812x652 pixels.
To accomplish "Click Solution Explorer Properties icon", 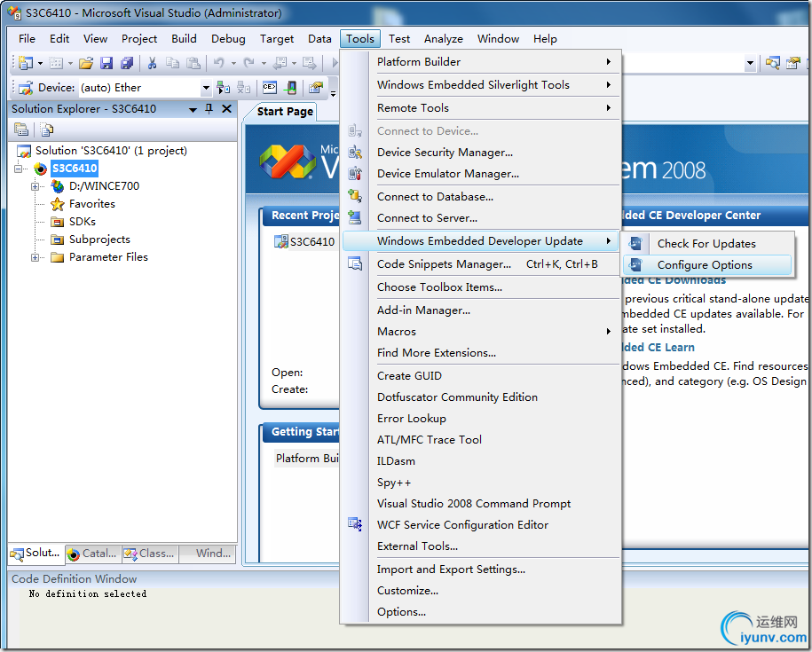I will pyautogui.click(x=21, y=129).
